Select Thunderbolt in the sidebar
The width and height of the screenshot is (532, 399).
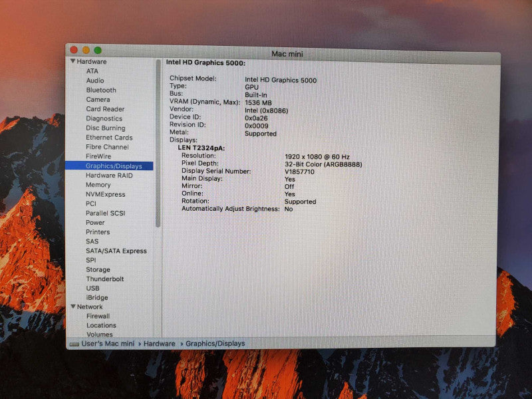click(105, 279)
